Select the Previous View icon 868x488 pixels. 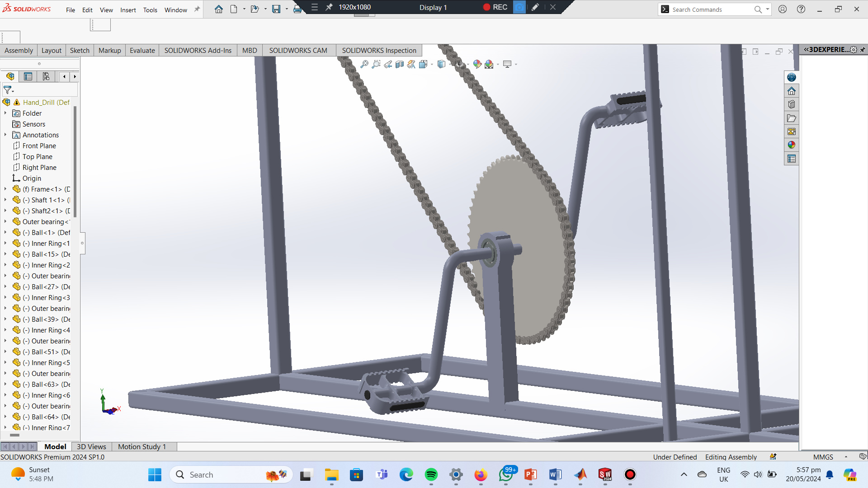pyautogui.click(x=388, y=65)
